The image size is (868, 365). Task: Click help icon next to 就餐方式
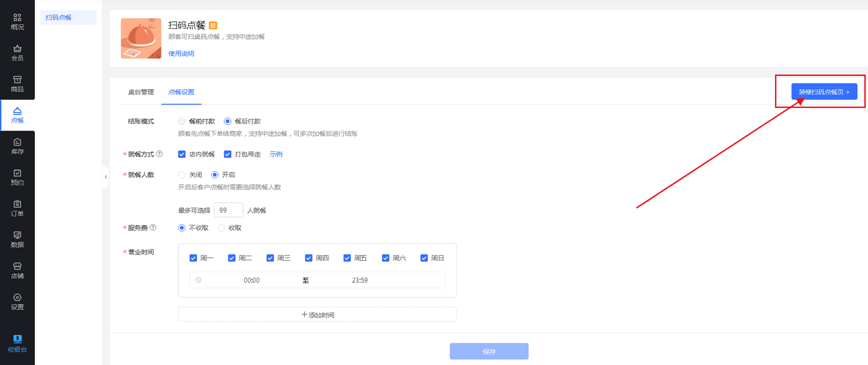pos(160,154)
